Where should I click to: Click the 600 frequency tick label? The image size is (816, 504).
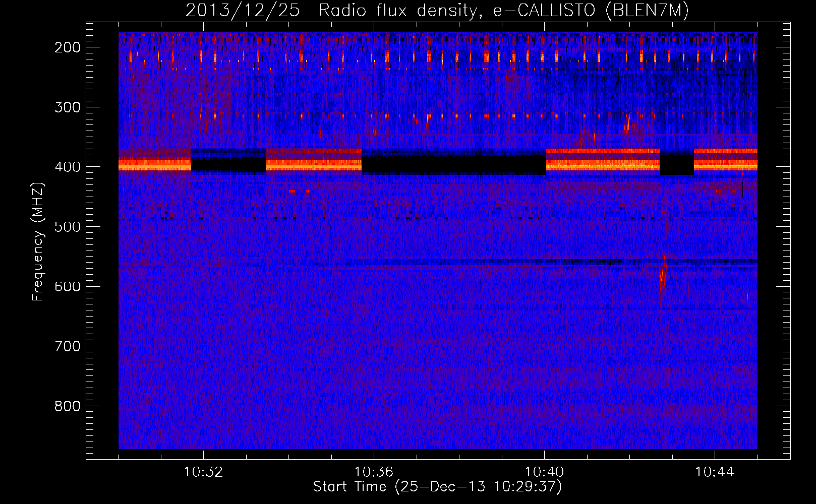68,286
